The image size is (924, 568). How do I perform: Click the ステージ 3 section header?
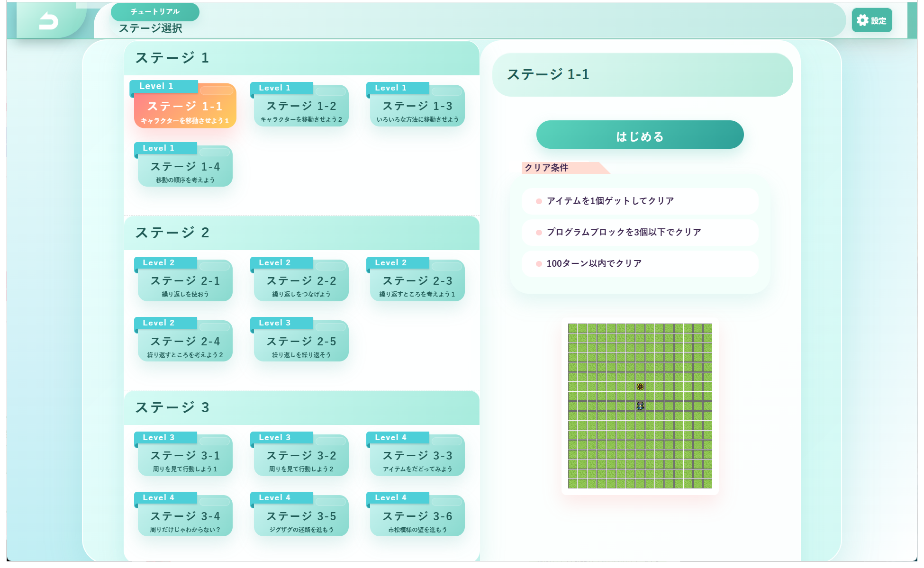point(302,408)
